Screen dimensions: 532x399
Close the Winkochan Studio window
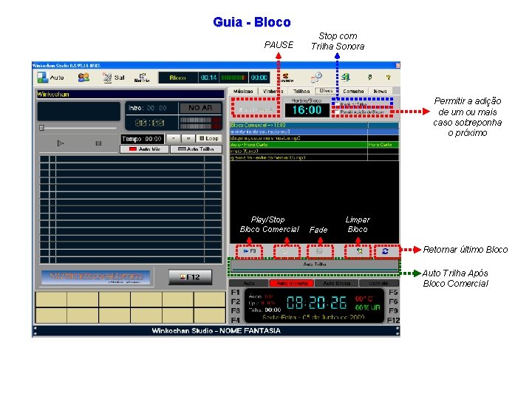click(x=398, y=65)
